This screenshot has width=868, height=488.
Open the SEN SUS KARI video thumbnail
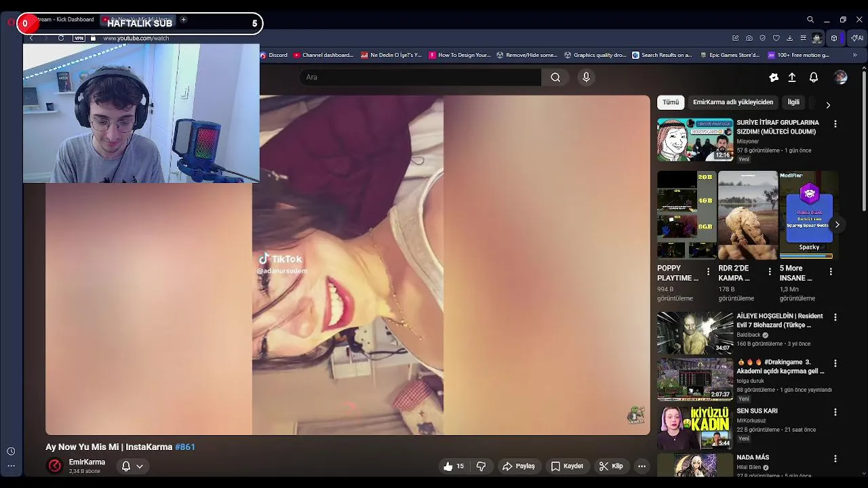point(695,428)
